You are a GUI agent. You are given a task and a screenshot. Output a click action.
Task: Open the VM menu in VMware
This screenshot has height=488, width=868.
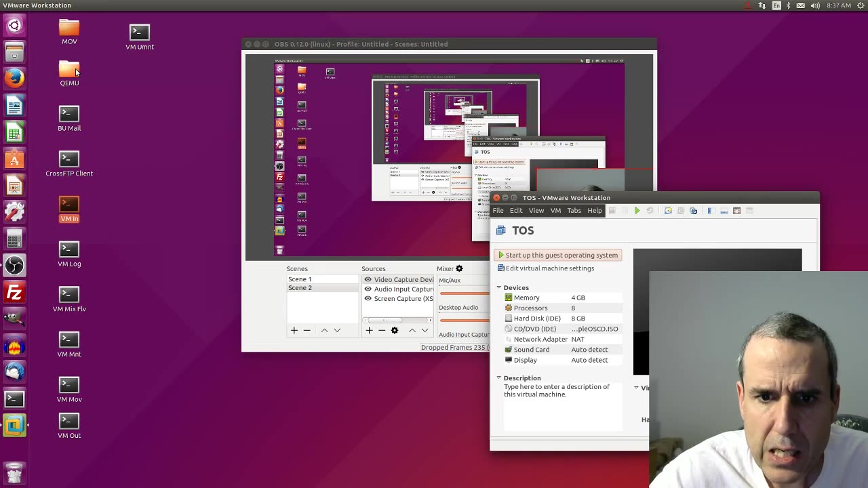point(555,211)
